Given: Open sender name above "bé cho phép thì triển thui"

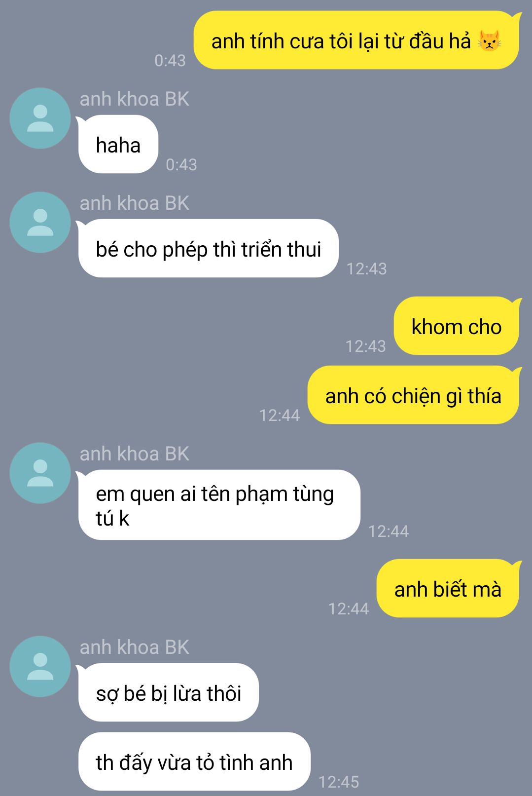Looking at the screenshot, I should click(x=135, y=203).
